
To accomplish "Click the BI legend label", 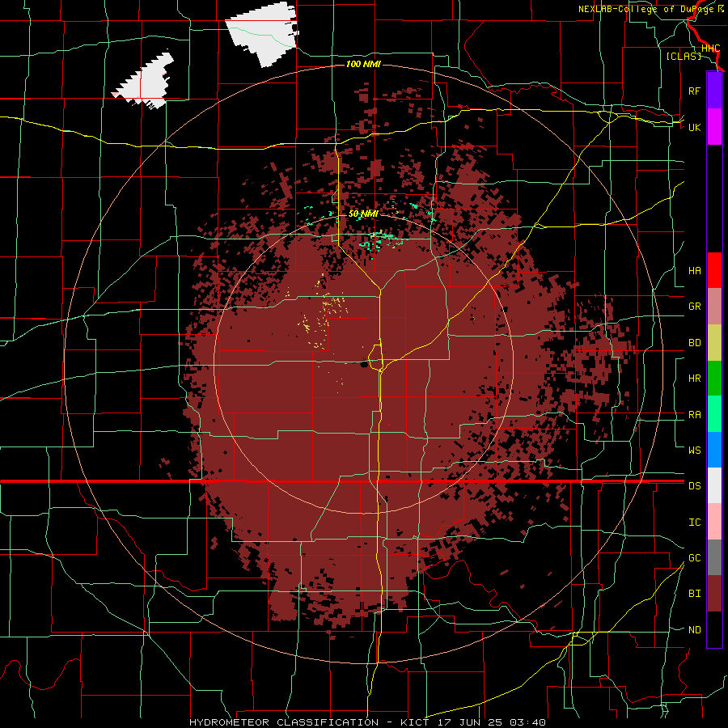I will point(694,594).
